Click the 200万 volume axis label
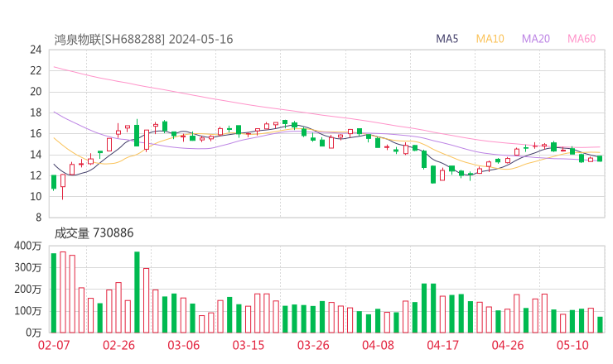613x364 pixels. tap(27, 290)
